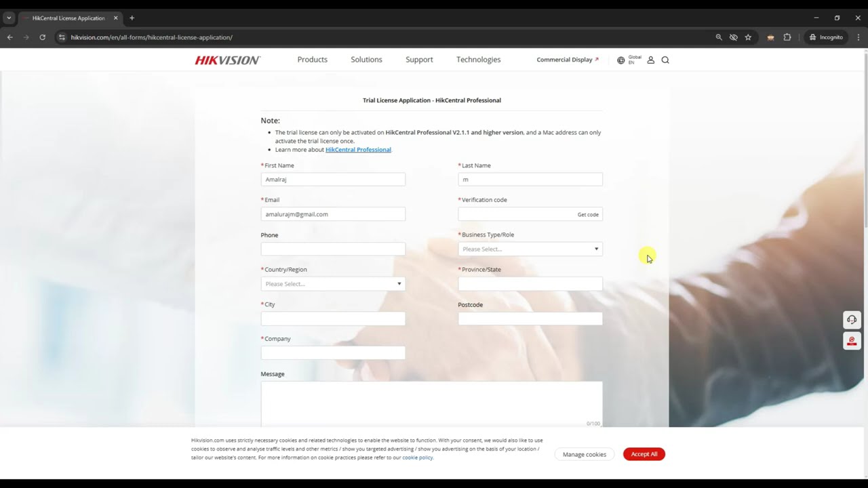868x488 pixels.
Task: Open a new browser tab
Action: [x=132, y=18]
